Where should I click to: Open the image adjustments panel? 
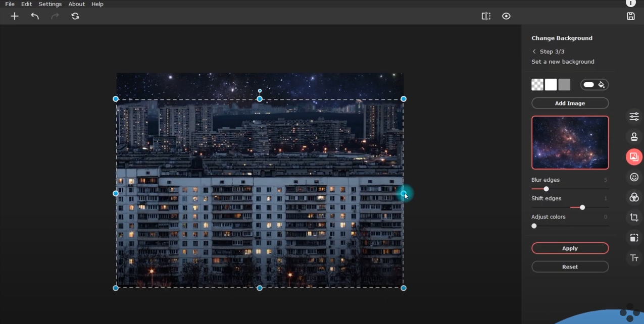pos(634,116)
